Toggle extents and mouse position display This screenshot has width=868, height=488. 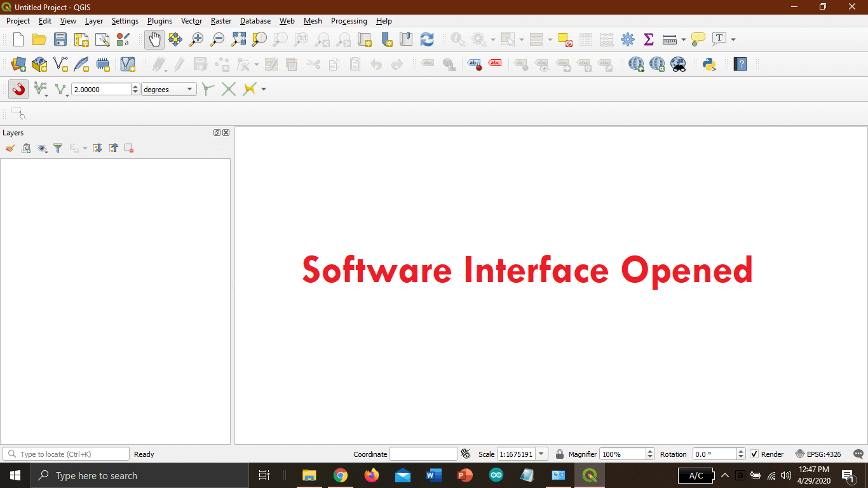(x=466, y=454)
